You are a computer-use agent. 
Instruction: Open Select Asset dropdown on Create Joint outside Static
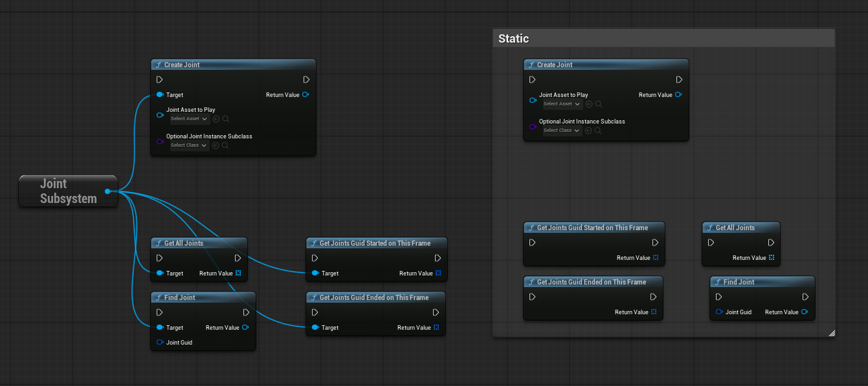189,119
